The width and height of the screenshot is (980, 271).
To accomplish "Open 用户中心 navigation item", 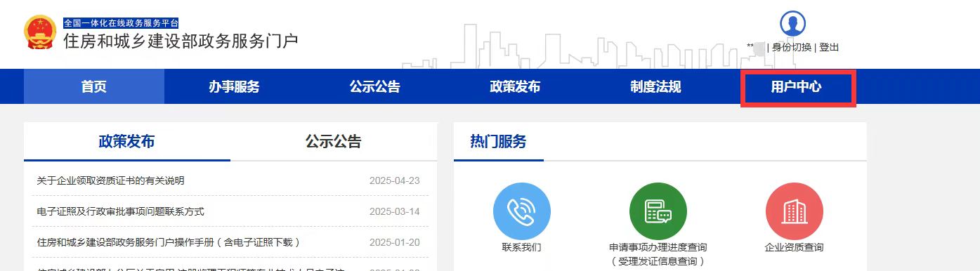I will pyautogui.click(x=796, y=87).
